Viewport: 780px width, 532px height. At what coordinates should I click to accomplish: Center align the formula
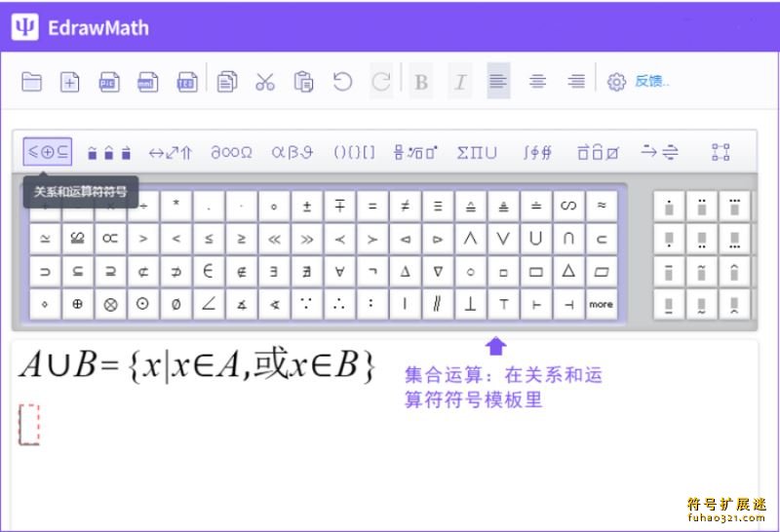tap(538, 81)
